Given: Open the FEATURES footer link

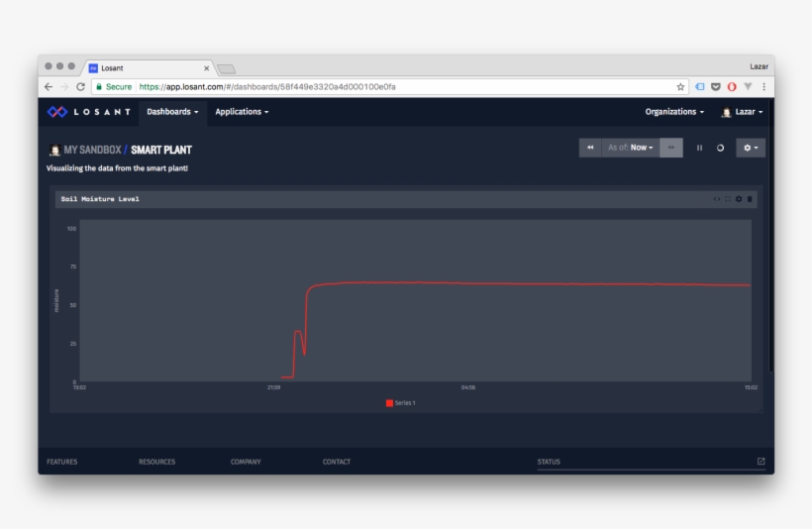Looking at the screenshot, I should [x=62, y=462].
